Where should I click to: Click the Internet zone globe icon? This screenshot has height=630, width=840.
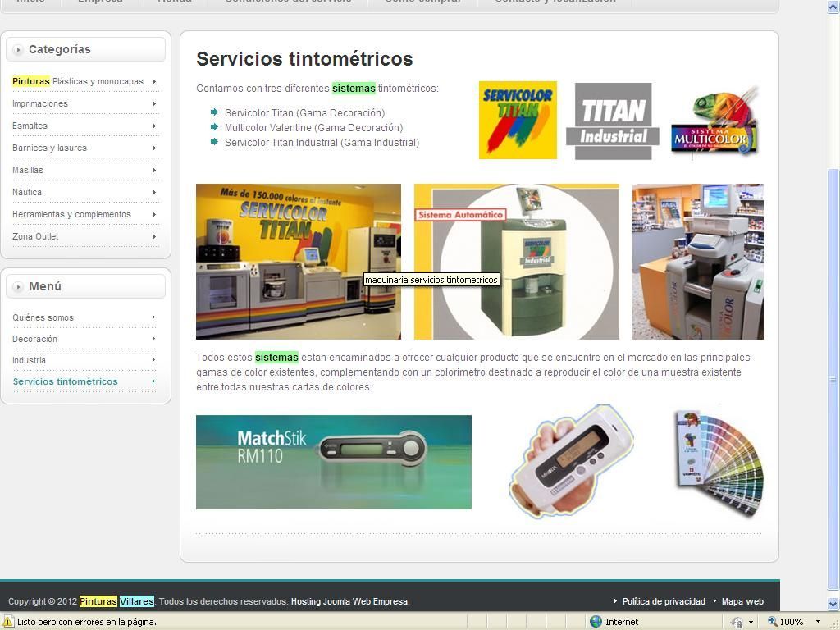pos(596,622)
